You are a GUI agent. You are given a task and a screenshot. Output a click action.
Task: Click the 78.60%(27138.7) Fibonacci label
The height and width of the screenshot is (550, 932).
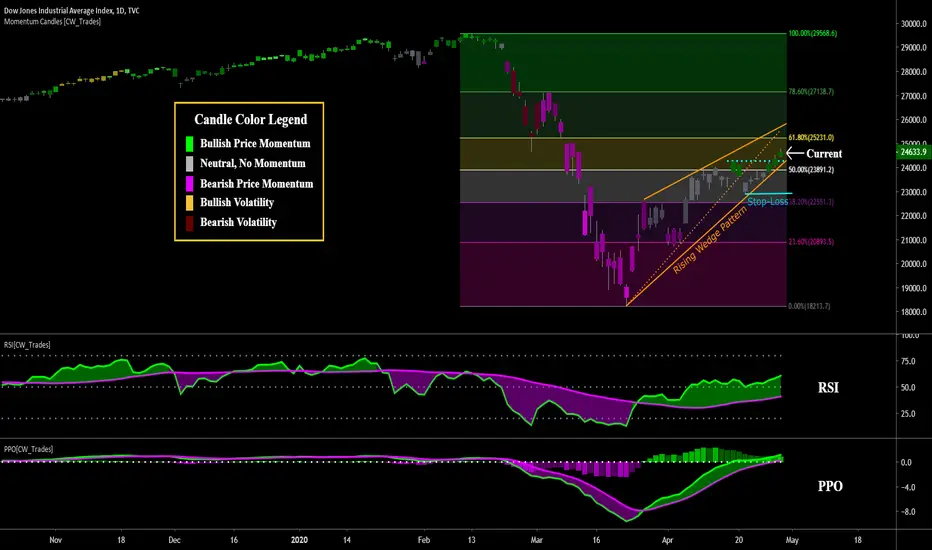pyautogui.click(x=811, y=92)
